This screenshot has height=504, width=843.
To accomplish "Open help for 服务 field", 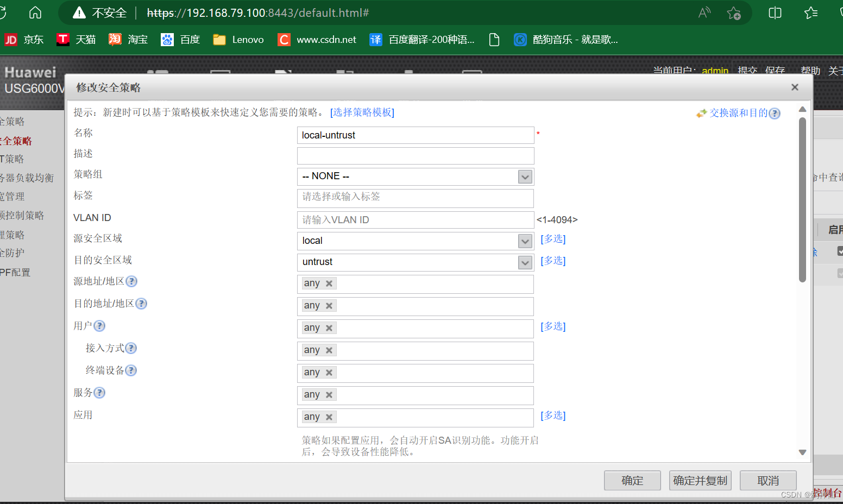I will click(99, 393).
